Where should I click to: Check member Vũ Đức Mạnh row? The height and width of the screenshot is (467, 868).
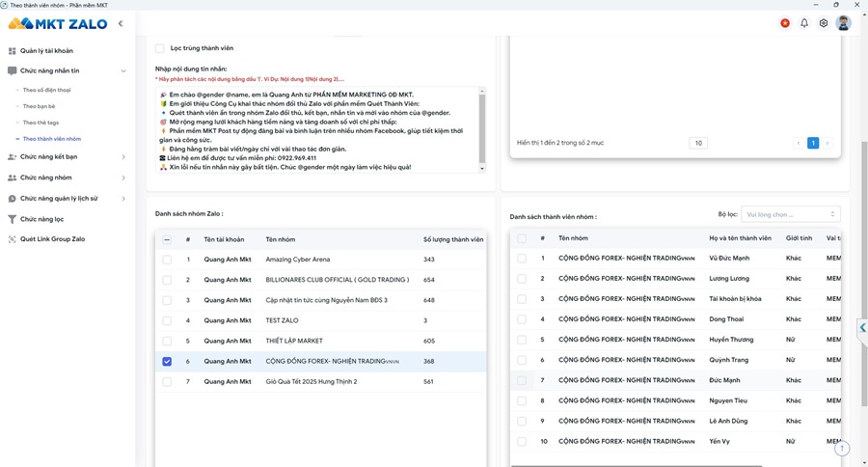tap(522, 259)
